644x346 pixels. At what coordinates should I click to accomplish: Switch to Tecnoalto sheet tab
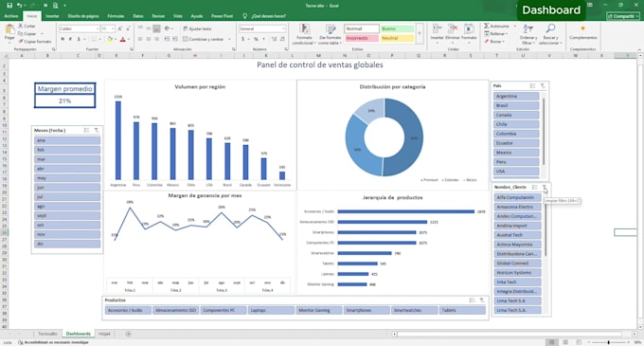tap(47, 334)
